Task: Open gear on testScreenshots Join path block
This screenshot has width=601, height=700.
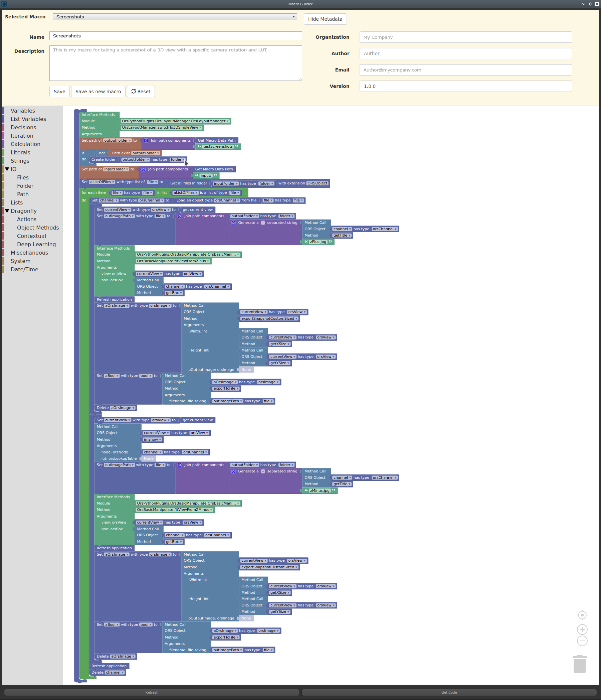Action: pos(146,141)
